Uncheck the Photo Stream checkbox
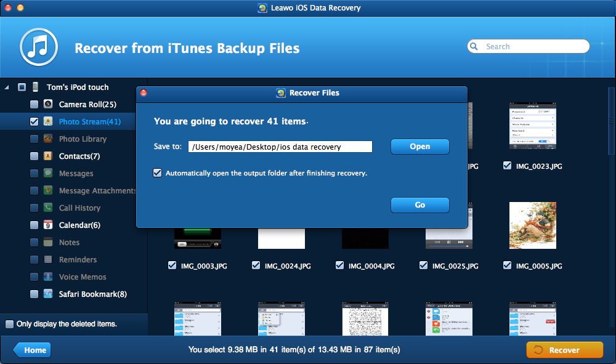The height and width of the screenshot is (364, 616). point(34,122)
